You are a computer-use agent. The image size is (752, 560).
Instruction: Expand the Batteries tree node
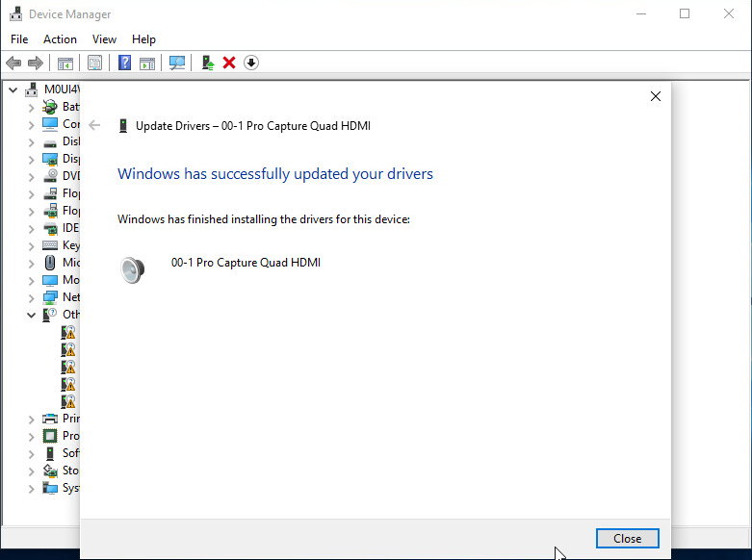click(31, 108)
